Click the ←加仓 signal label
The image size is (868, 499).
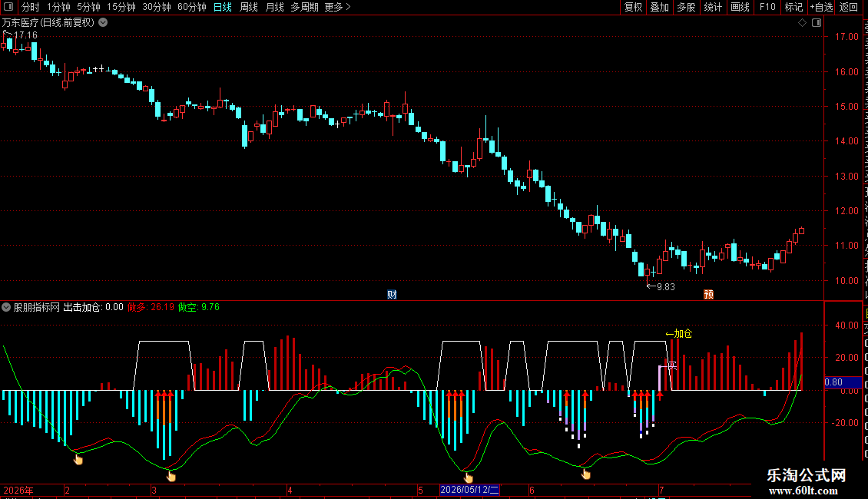pos(679,334)
